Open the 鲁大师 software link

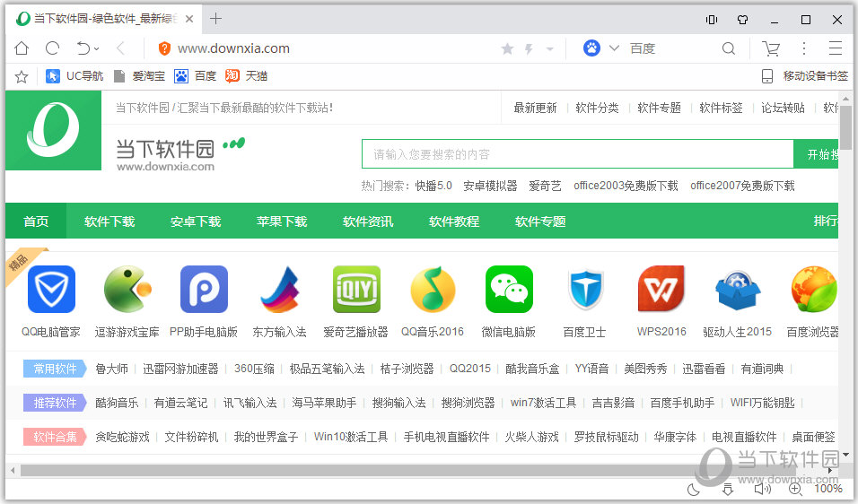(111, 369)
